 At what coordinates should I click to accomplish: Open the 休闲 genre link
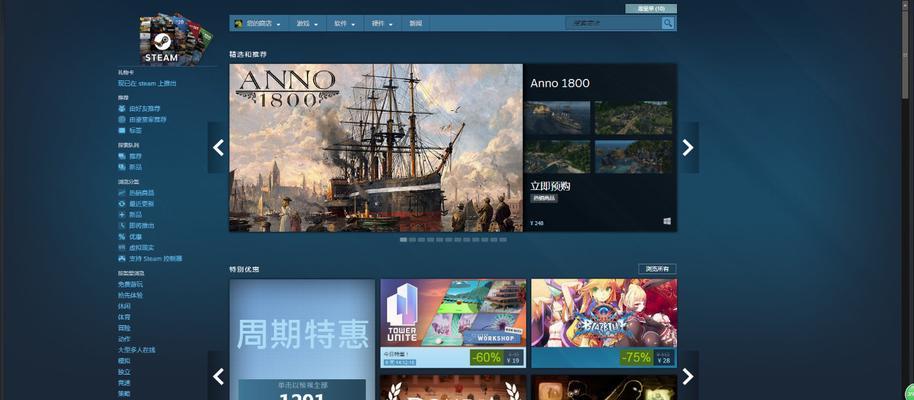[x=124, y=306]
